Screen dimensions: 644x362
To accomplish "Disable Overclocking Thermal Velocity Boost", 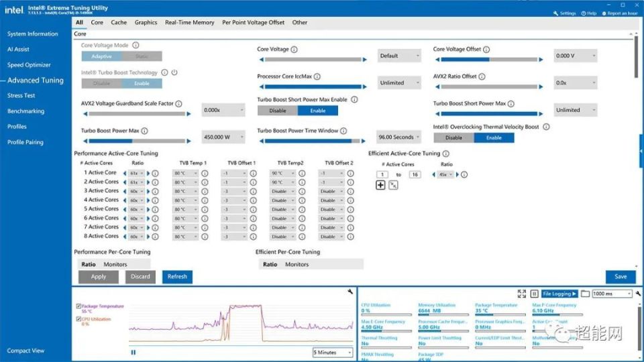I will 454,138.
